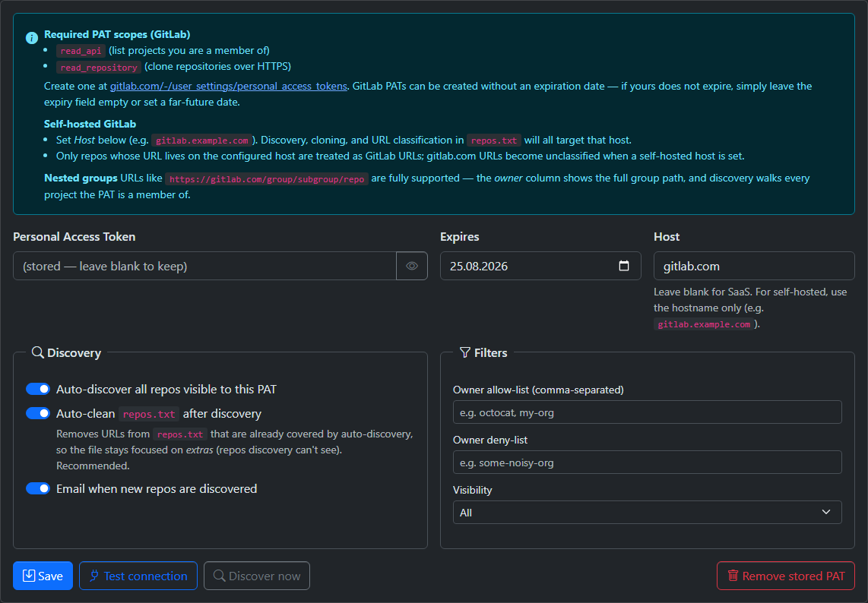Click the Visibility label
The width and height of the screenshot is (868, 603).
pos(472,490)
